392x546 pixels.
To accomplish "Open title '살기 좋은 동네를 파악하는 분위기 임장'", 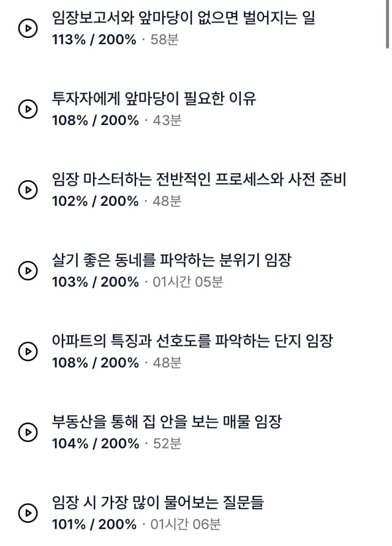I will [x=171, y=260].
